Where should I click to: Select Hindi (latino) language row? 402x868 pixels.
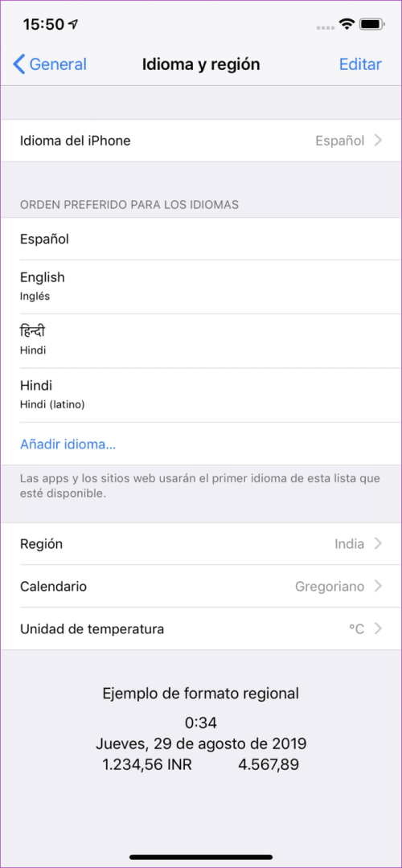click(201, 395)
